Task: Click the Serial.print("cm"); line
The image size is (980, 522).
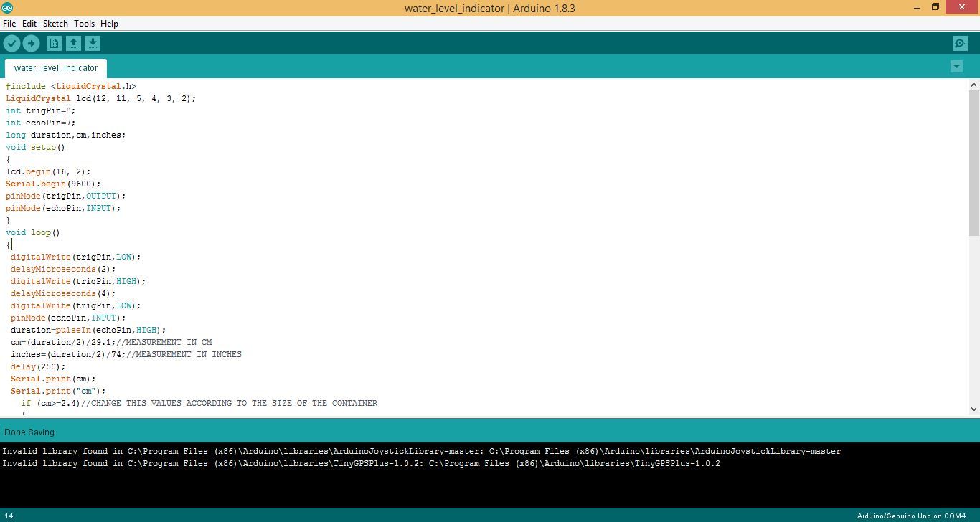Action: click(58, 391)
